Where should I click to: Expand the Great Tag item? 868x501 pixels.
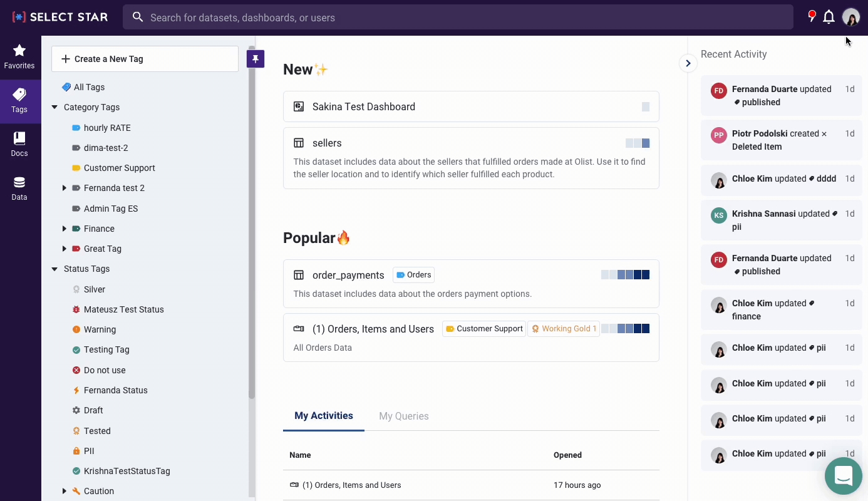click(65, 249)
